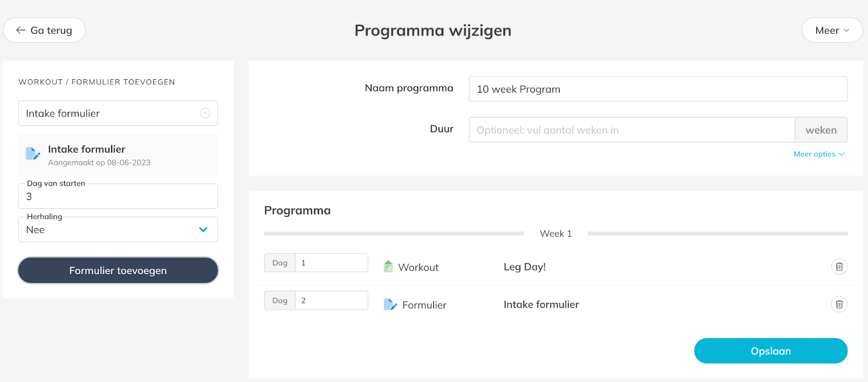Expand the Meer menu
The height and width of the screenshot is (382, 868).
832,30
